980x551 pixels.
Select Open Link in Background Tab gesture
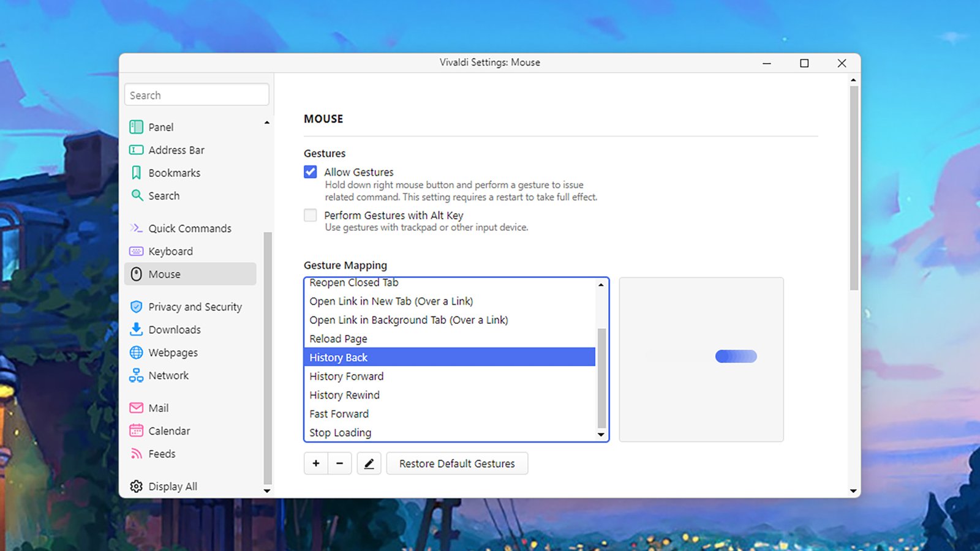(x=450, y=320)
